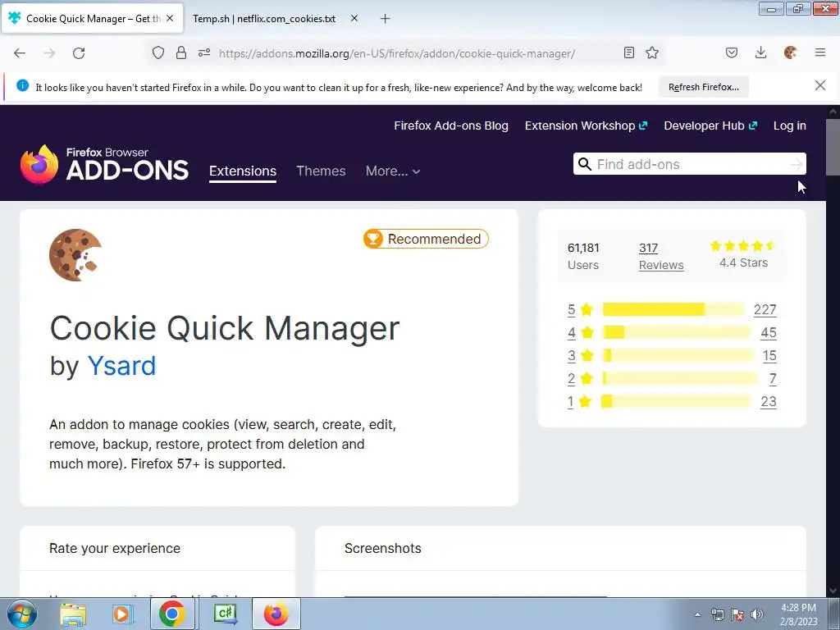Viewport: 840px width, 630px height.
Task: Click the cookie add-on icon image
Action: pyautogui.click(x=75, y=255)
